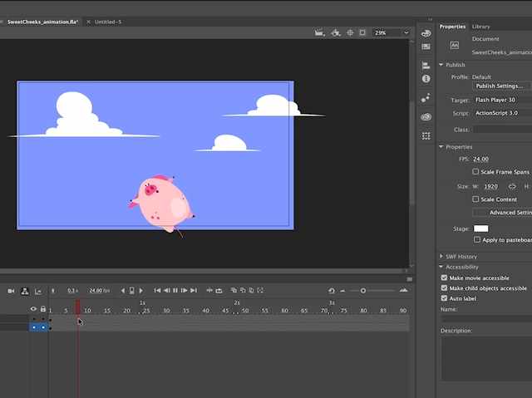Click the timeline zoom-out minus icon
This screenshot has height=398, width=532.
[x=342, y=291]
